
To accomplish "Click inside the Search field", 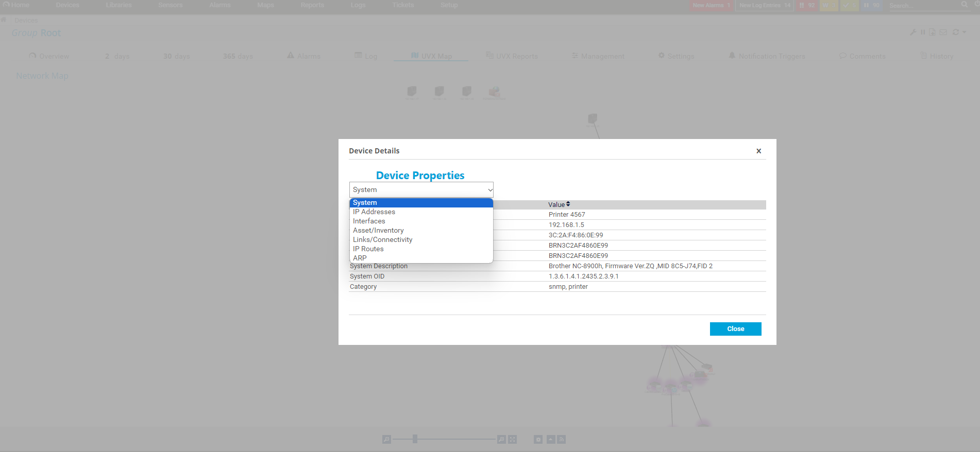I will tap(923, 5).
